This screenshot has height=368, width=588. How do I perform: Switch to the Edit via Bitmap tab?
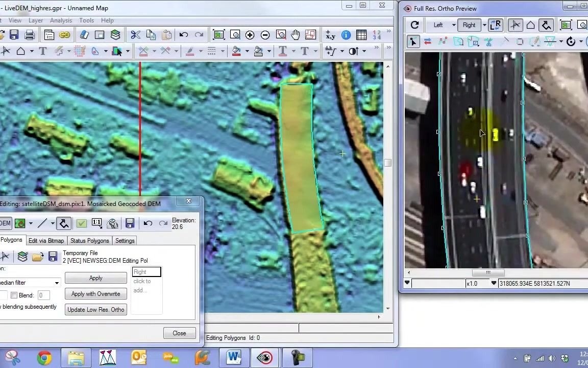click(x=46, y=241)
